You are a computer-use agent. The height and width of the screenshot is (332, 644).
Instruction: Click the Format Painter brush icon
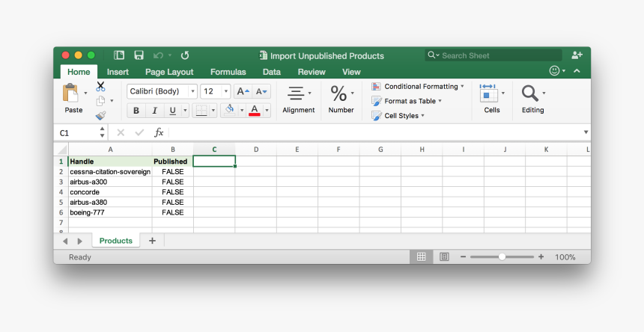(100, 115)
